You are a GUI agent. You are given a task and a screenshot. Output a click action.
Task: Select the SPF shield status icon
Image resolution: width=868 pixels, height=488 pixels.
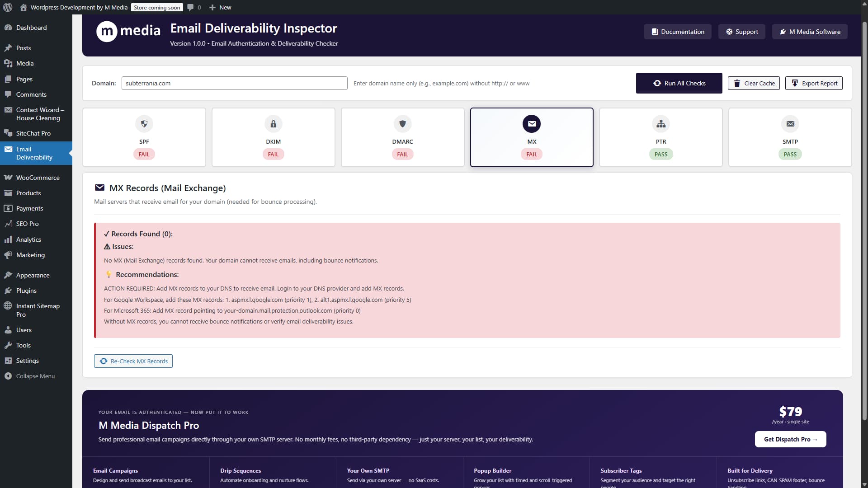click(x=144, y=124)
